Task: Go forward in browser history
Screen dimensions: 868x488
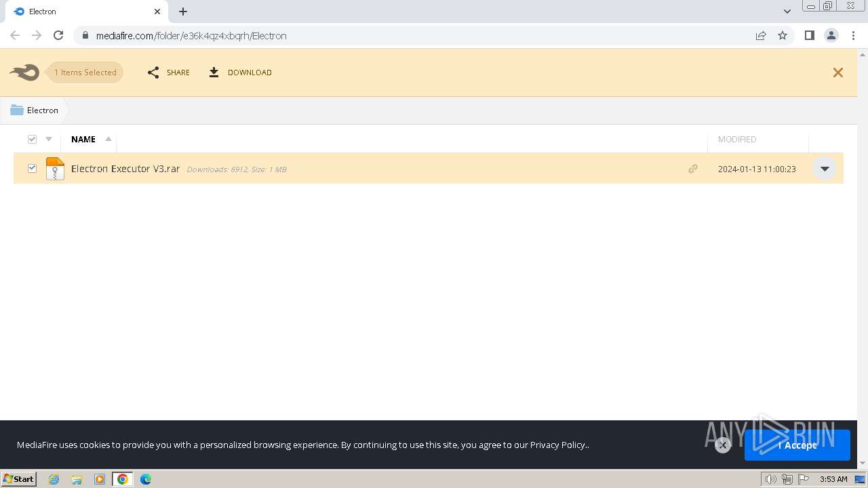Action: point(37,35)
